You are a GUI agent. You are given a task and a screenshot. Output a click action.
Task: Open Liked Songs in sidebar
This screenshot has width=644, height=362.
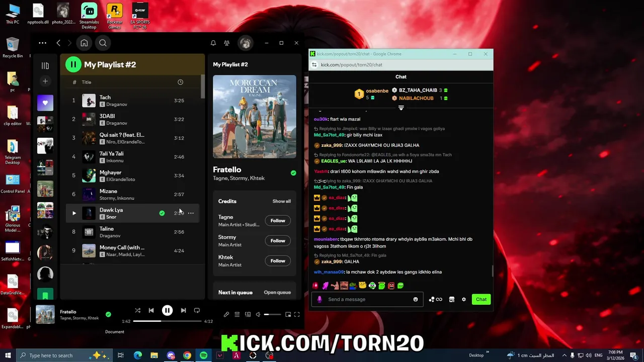click(45, 103)
